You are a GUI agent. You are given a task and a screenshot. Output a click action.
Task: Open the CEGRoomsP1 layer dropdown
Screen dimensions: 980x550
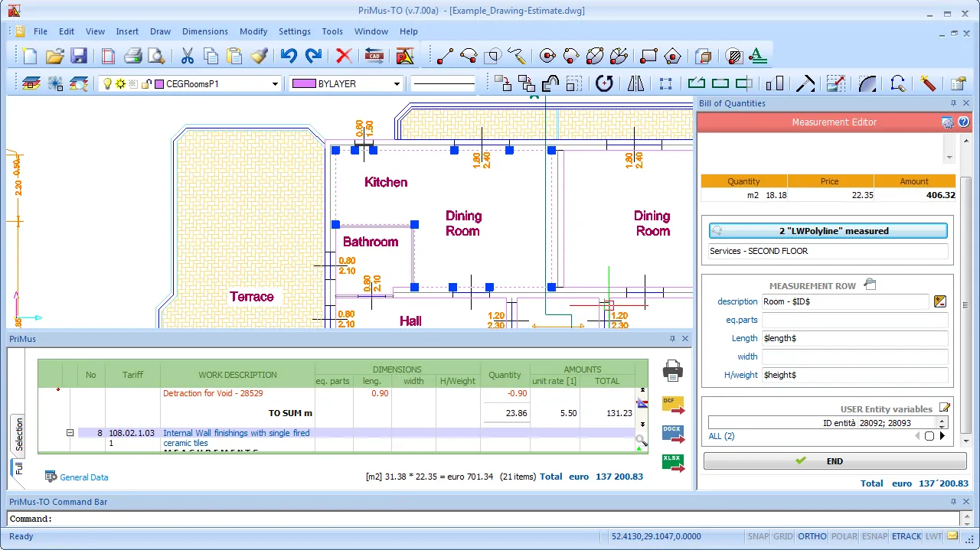[276, 83]
